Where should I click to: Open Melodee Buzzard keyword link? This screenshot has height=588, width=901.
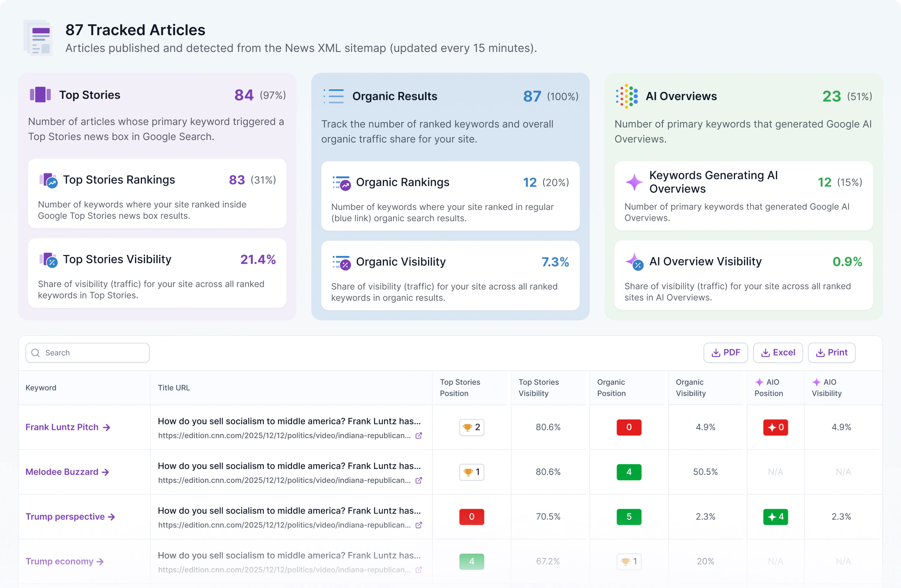tap(67, 472)
